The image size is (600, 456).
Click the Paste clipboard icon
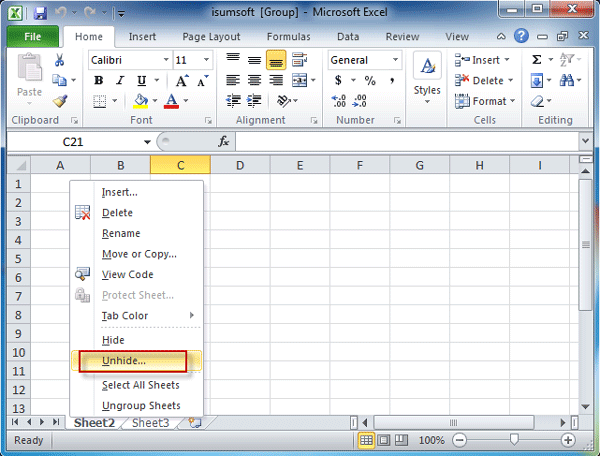(x=29, y=67)
